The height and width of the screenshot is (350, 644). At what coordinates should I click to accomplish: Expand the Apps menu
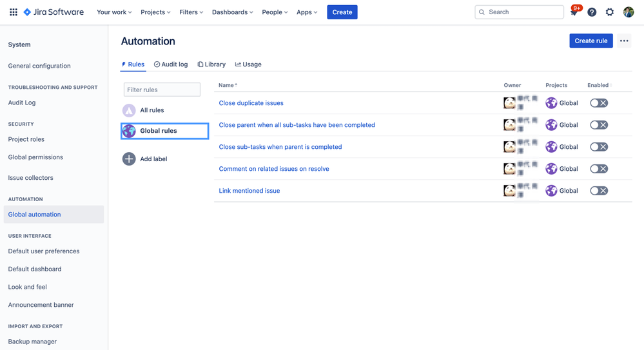[307, 12]
